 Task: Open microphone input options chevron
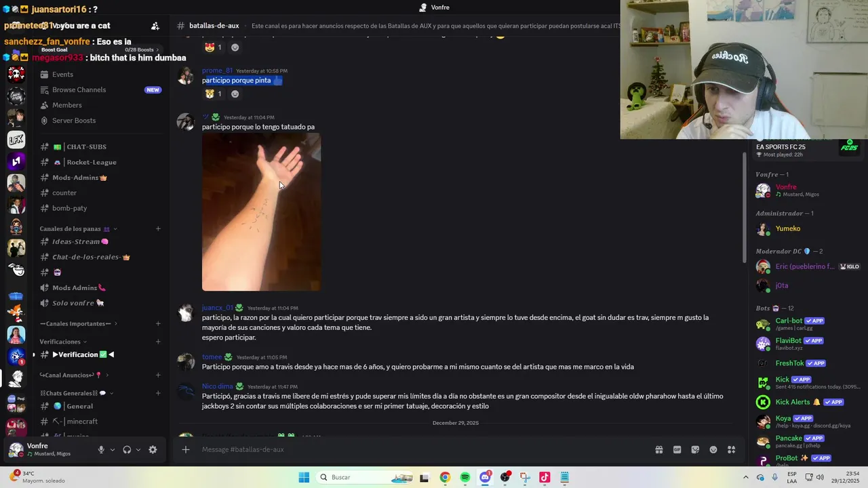click(113, 449)
